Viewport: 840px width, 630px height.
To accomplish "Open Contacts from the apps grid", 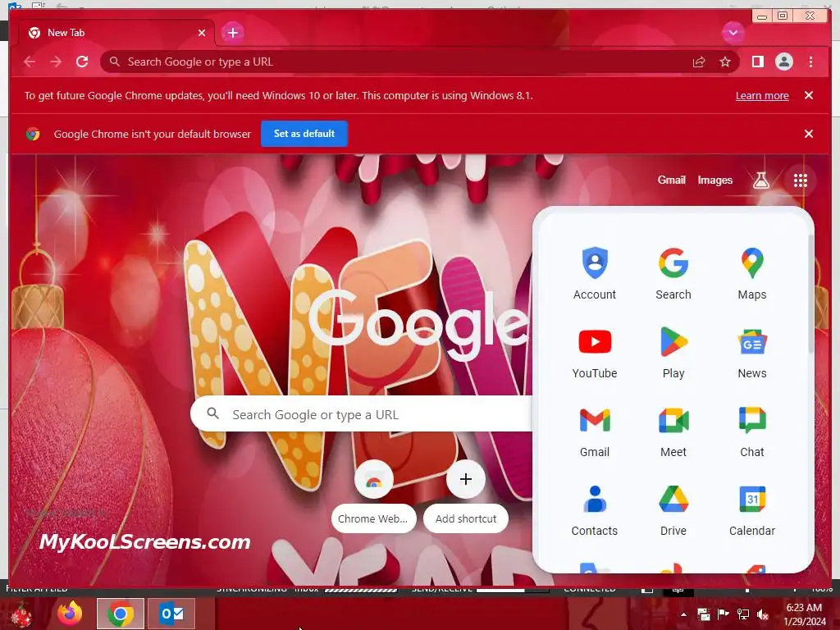I will tap(595, 509).
